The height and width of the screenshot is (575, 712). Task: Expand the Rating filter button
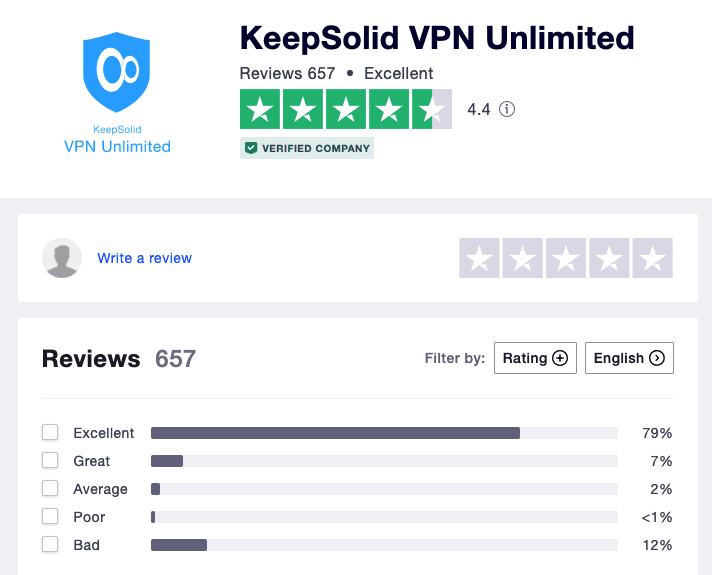tap(535, 358)
